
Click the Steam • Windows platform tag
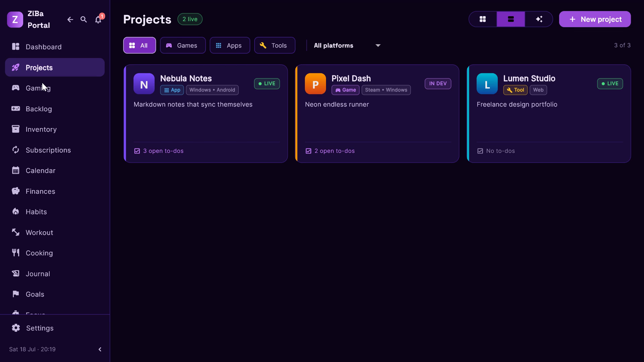386,90
